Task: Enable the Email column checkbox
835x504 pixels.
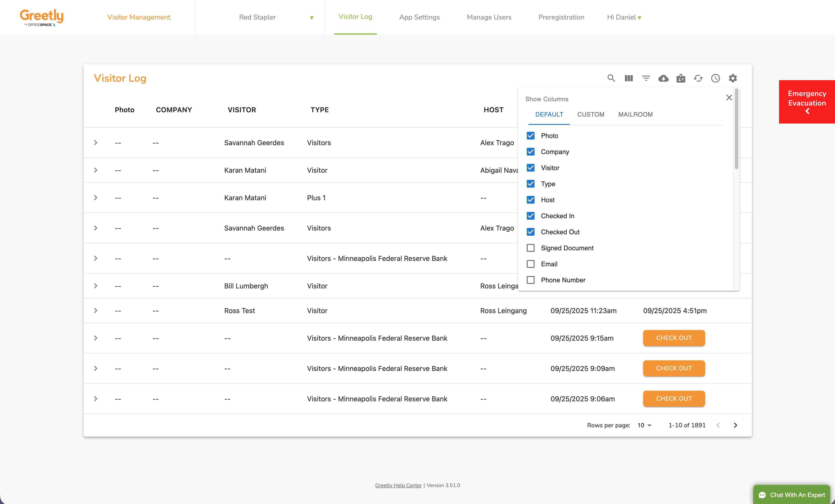Action: point(531,264)
